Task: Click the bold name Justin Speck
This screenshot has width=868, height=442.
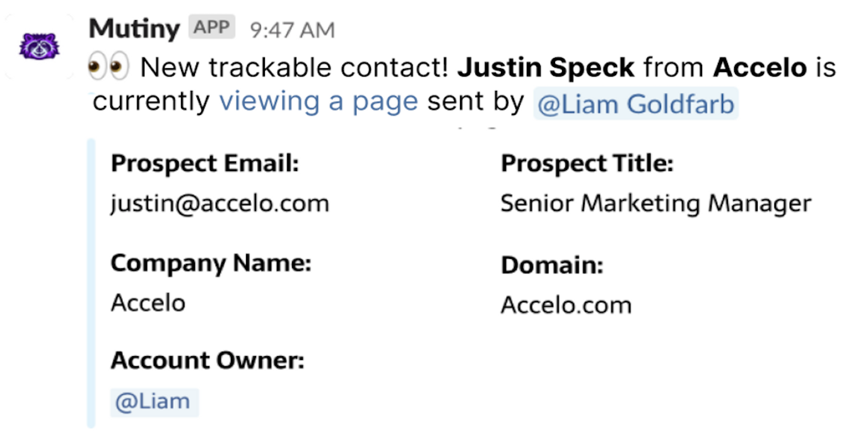Action: [546, 67]
